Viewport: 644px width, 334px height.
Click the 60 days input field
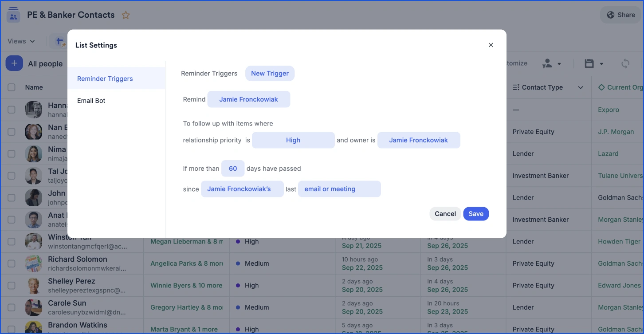233,169
